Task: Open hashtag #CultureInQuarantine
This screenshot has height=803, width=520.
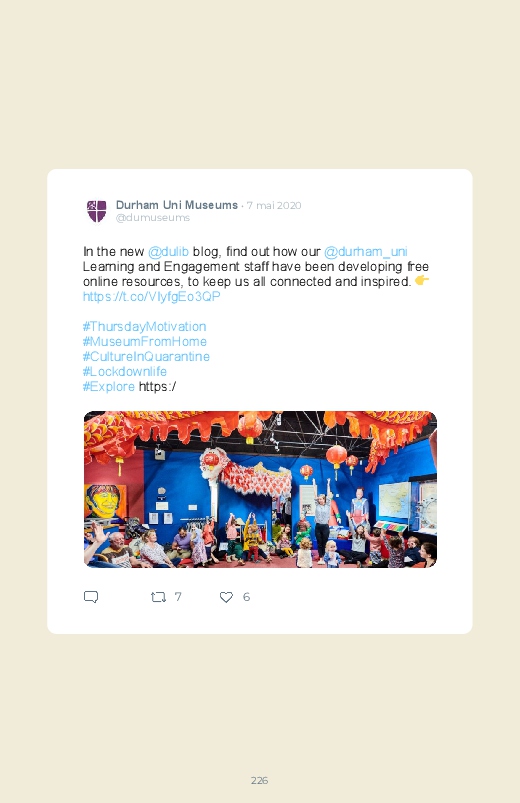Action: 147,356
